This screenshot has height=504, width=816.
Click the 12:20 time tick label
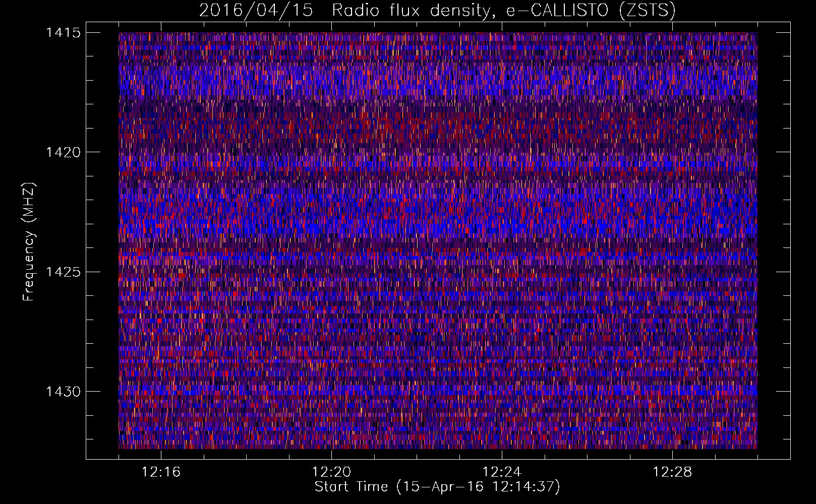331,472
